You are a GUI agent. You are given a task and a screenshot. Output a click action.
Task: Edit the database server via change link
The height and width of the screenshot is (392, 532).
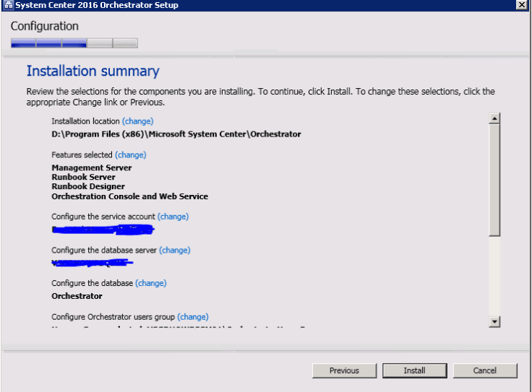point(174,250)
